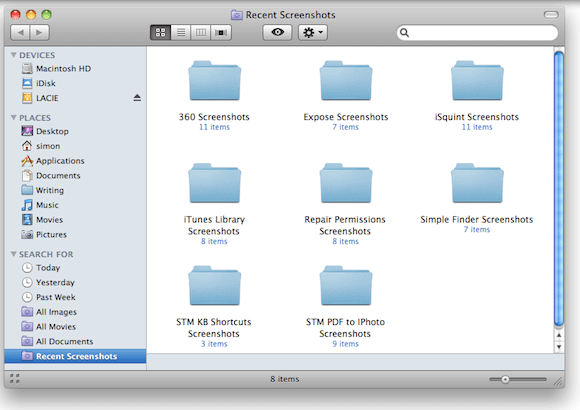
Task: Open the simon home folder
Action: (x=75, y=146)
